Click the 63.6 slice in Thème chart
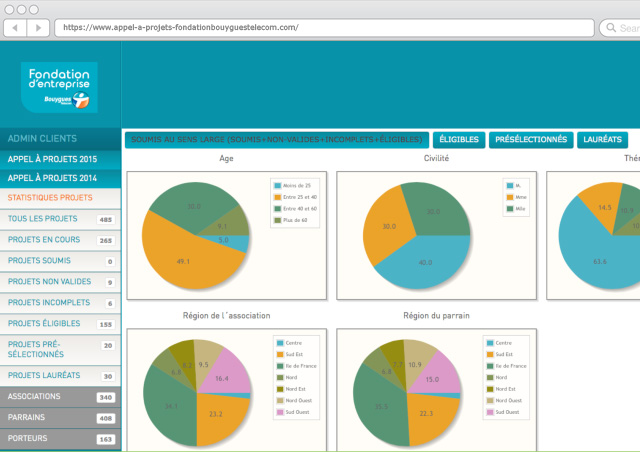 [600, 261]
